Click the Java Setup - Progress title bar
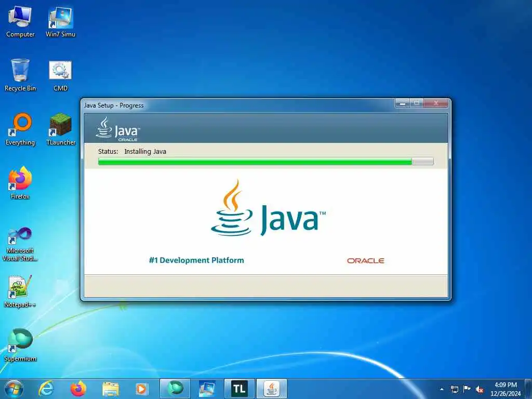This screenshot has width=532, height=399. click(237, 105)
